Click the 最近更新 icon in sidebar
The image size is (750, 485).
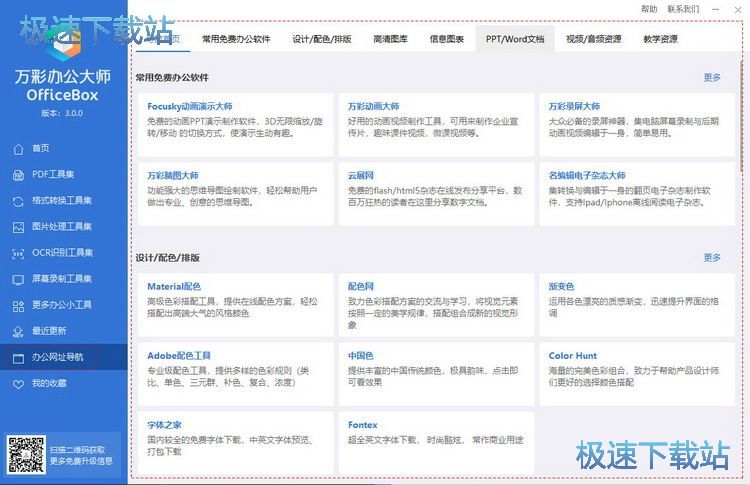click(18, 332)
